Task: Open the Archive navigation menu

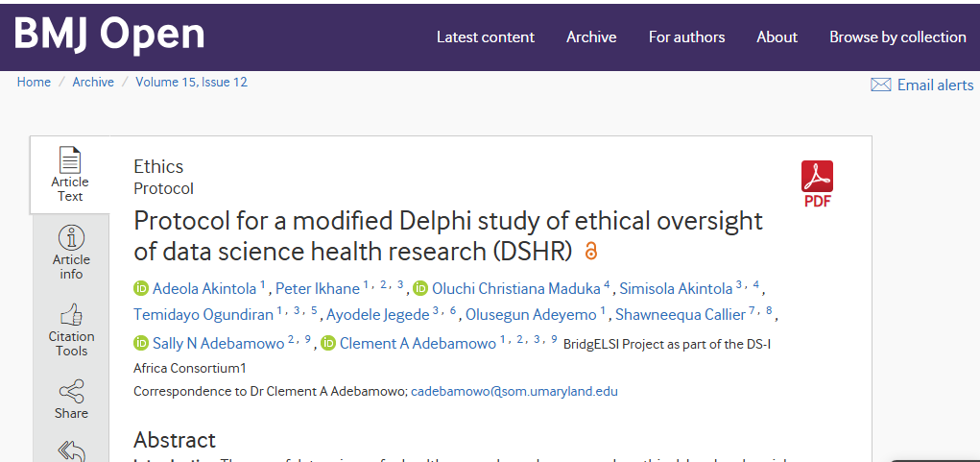Action: (x=591, y=37)
